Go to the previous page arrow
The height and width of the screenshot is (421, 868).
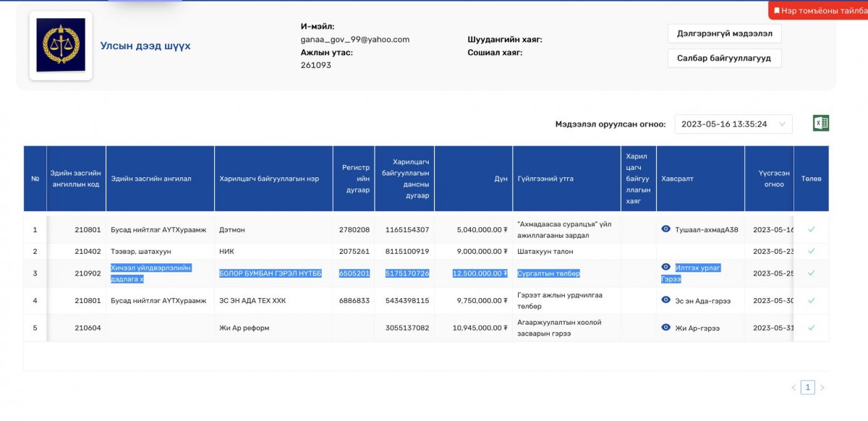(x=793, y=388)
